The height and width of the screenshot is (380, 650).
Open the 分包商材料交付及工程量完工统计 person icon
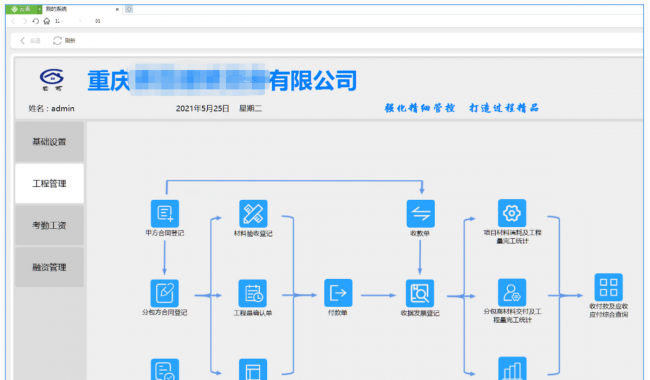tap(512, 293)
